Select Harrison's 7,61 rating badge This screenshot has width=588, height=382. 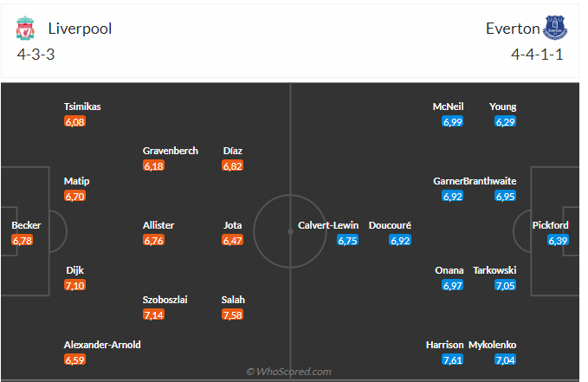pyautogui.click(x=451, y=359)
